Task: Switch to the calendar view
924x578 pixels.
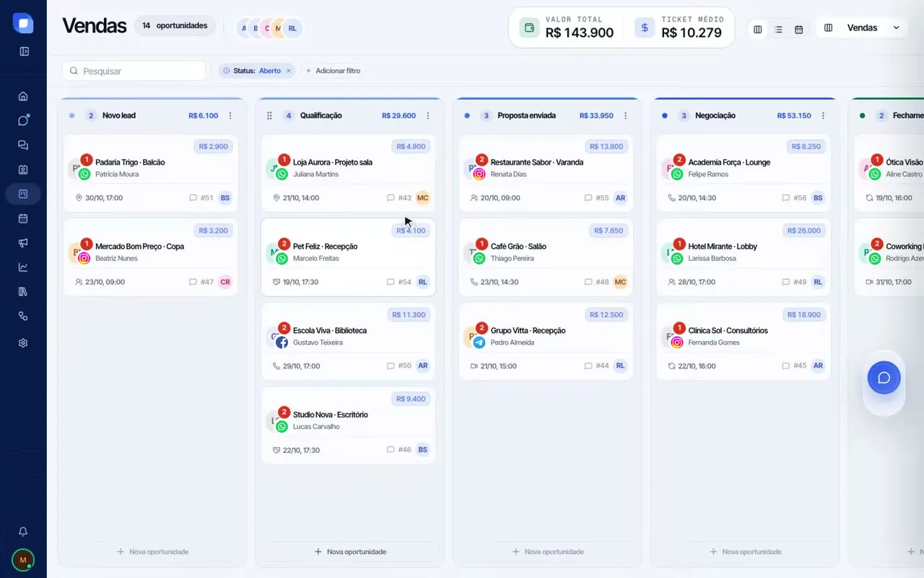Action: (x=798, y=30)
